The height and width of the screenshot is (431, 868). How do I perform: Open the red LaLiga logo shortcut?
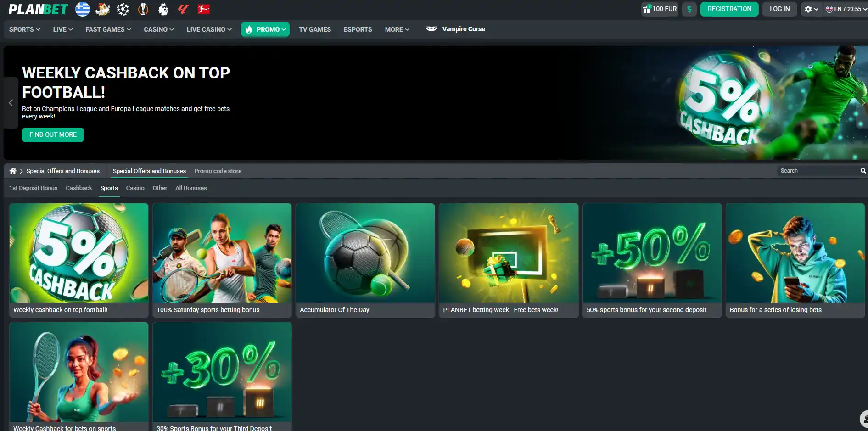click(184, 9)
